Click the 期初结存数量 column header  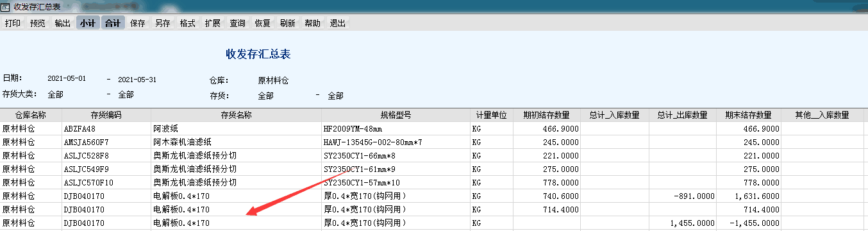click(547, 116)
